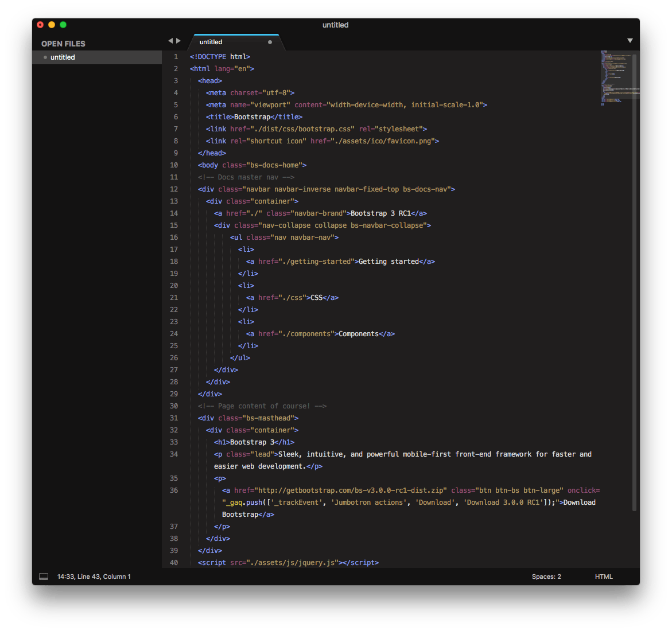
Task: Click the Components anchor text on line 24
Action: [x=359, y=334]
